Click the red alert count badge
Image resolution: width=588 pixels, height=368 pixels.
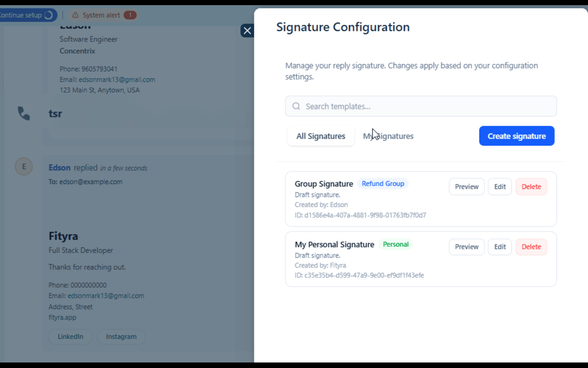130,15
